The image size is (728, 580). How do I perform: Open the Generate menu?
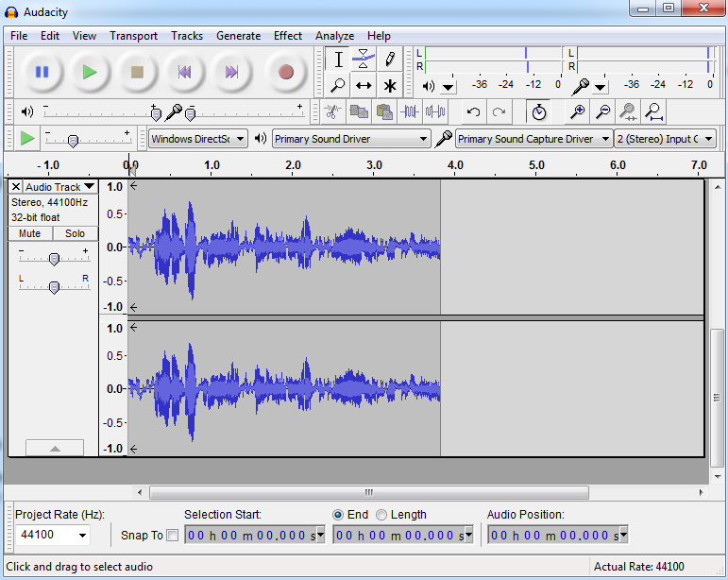tap(238, 36)
